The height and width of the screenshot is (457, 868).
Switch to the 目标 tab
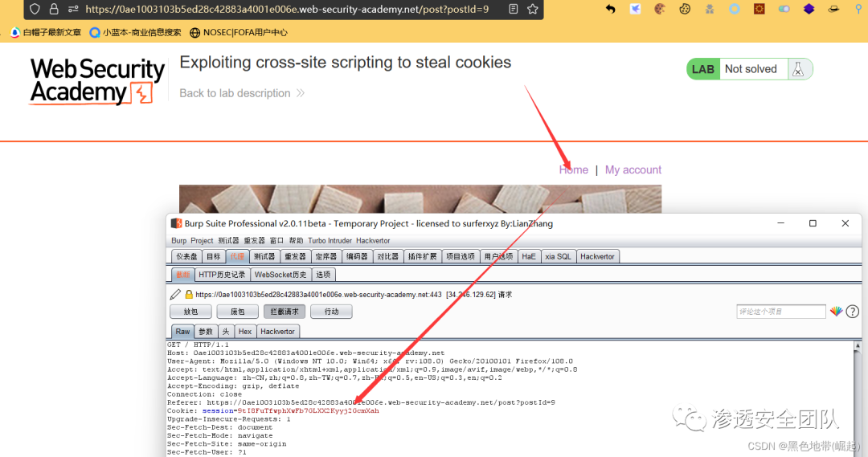click(x=214, y=257)
